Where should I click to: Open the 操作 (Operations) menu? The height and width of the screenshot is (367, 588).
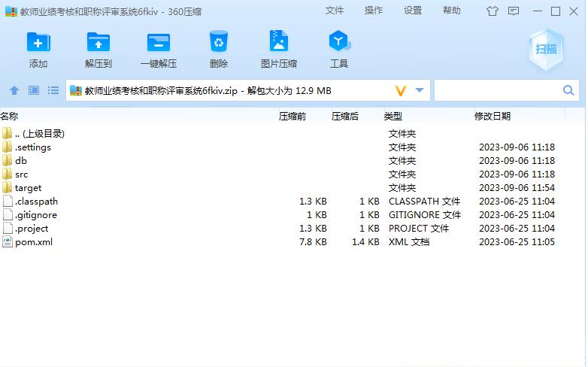pyautogui.click(x=373, y=11)
